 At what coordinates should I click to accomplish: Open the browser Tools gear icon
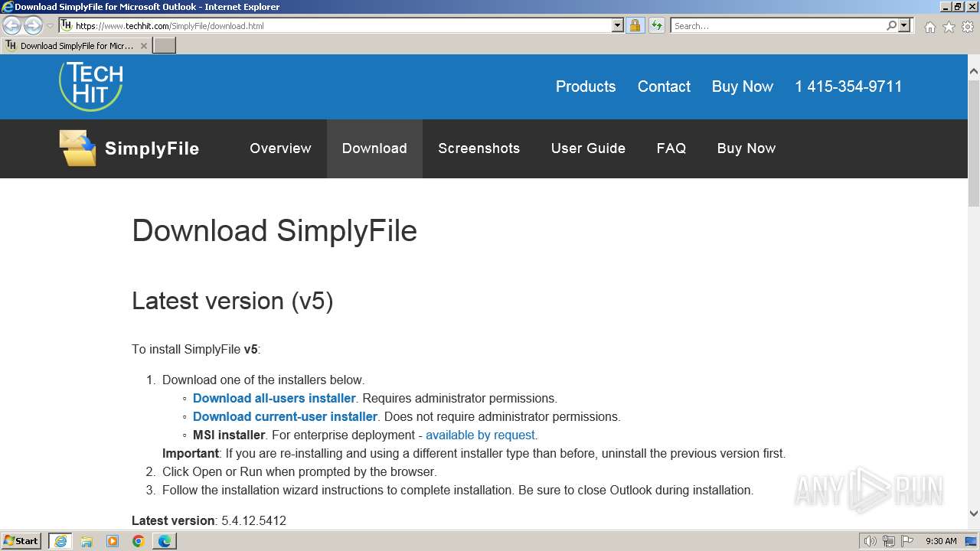[x=968, y=27]
